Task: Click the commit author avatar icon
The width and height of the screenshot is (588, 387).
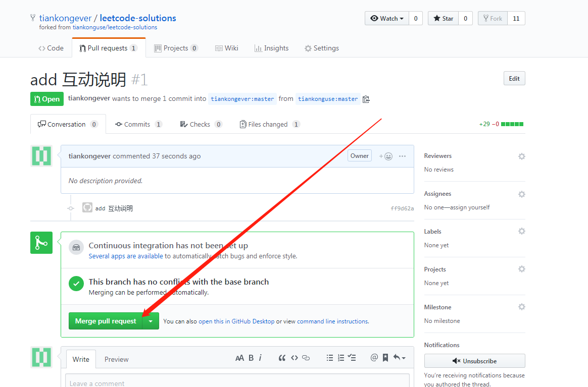Action: [87, 207]
